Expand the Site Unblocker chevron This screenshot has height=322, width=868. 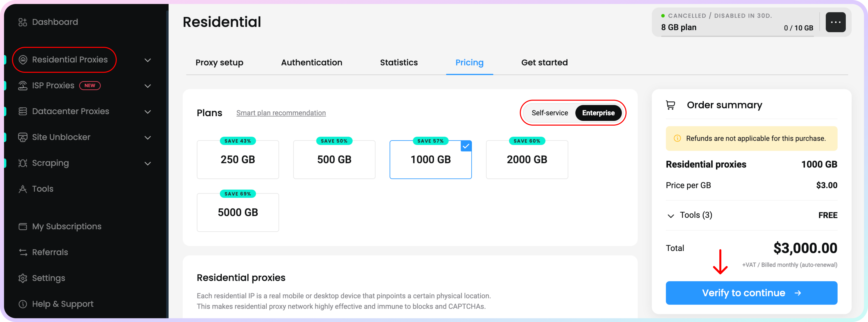pos(148,138)
